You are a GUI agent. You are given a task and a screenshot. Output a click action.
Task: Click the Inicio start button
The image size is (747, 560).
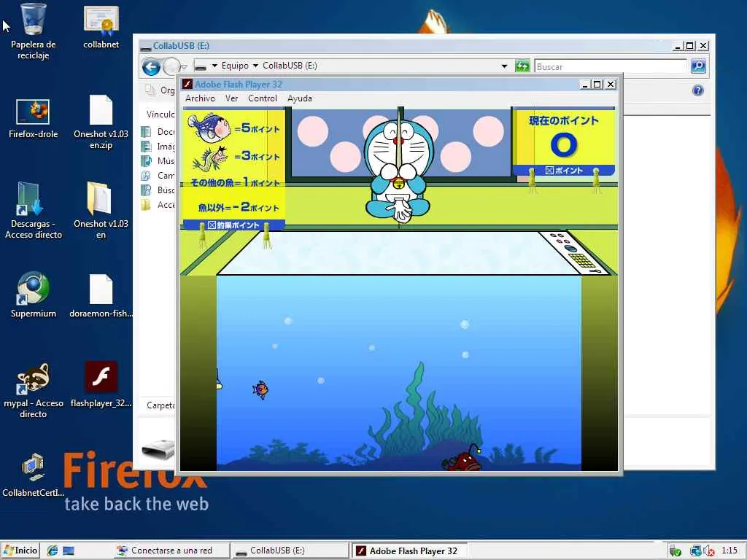pyautogui.click(x=20, y=551)
